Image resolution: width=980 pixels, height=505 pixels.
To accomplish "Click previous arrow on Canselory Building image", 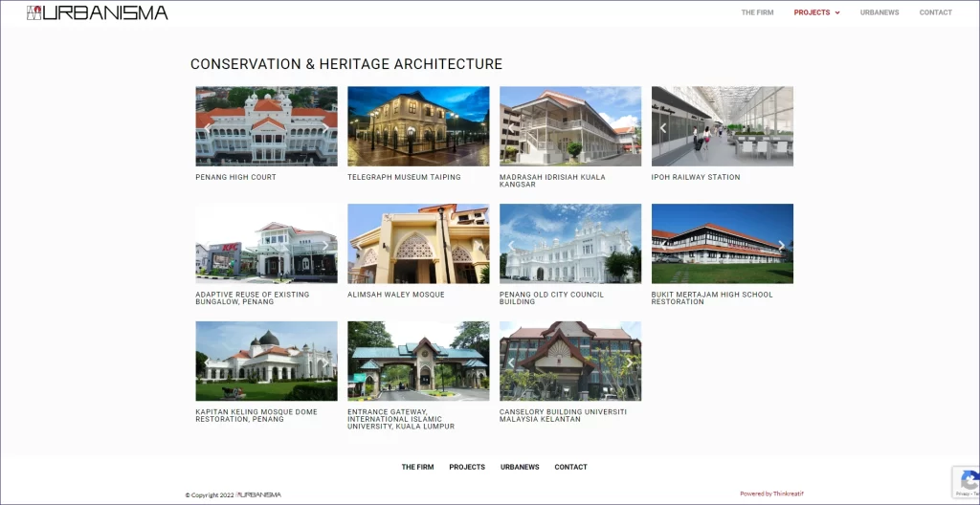I will [x=511, y=362].
